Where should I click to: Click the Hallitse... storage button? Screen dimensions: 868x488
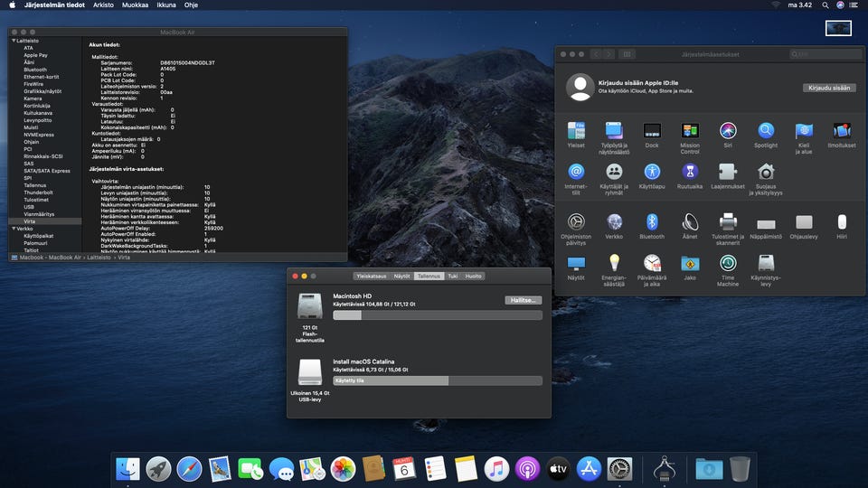[523, 300]
